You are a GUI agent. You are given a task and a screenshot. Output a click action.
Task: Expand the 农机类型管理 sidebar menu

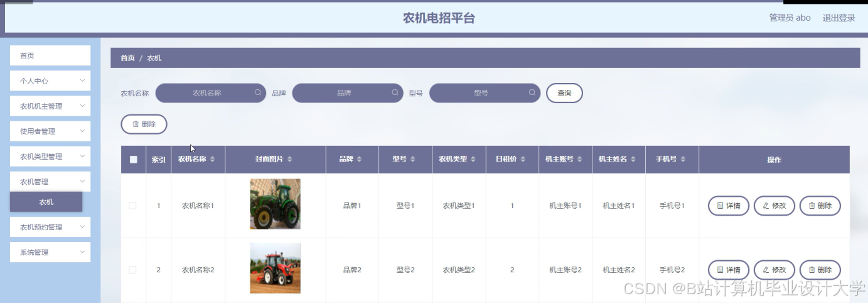coord(50,156)
